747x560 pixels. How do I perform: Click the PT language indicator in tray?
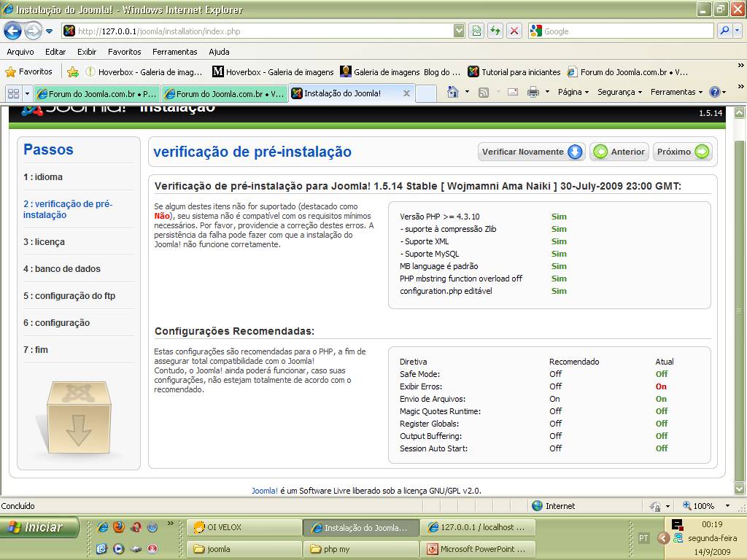(x=643, y=538)
